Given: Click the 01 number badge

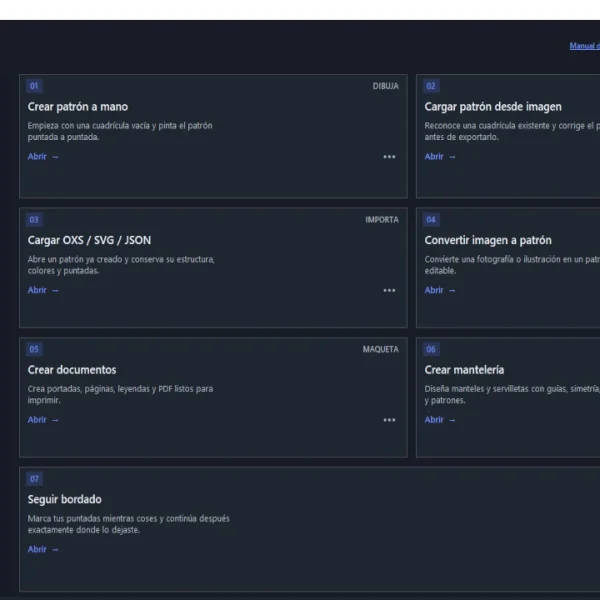Looking at the screenshot, I should pyautogui.click(x=34, y=86).
